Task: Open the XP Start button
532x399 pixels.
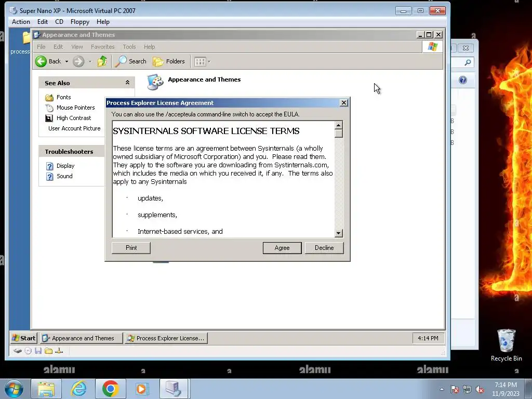Action: click(23, 338)
